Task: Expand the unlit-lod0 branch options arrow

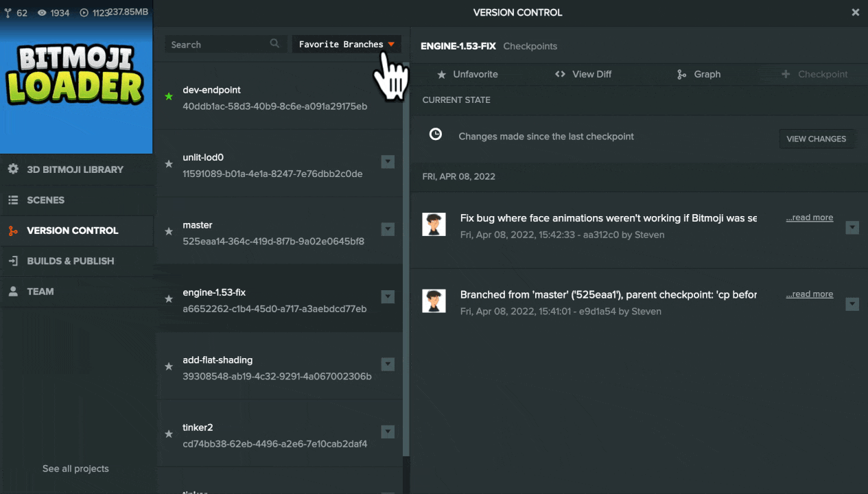Action: point(388,162)
